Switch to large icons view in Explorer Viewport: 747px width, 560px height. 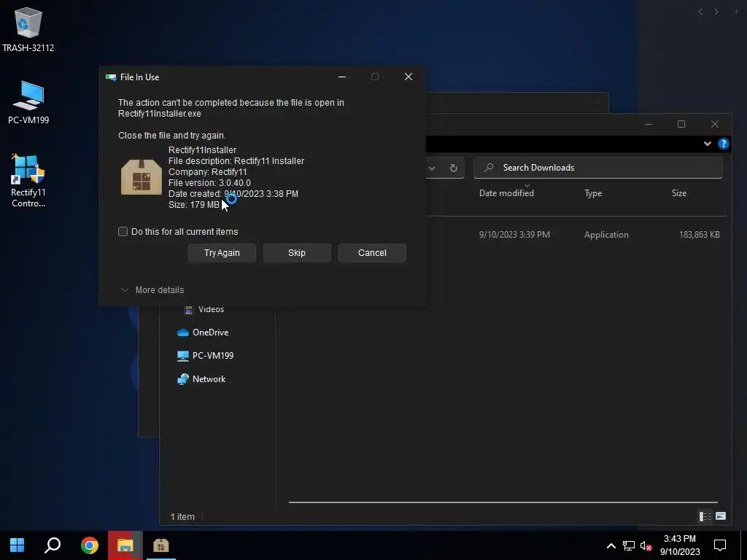pyautogui.click(x=721, y=516)
